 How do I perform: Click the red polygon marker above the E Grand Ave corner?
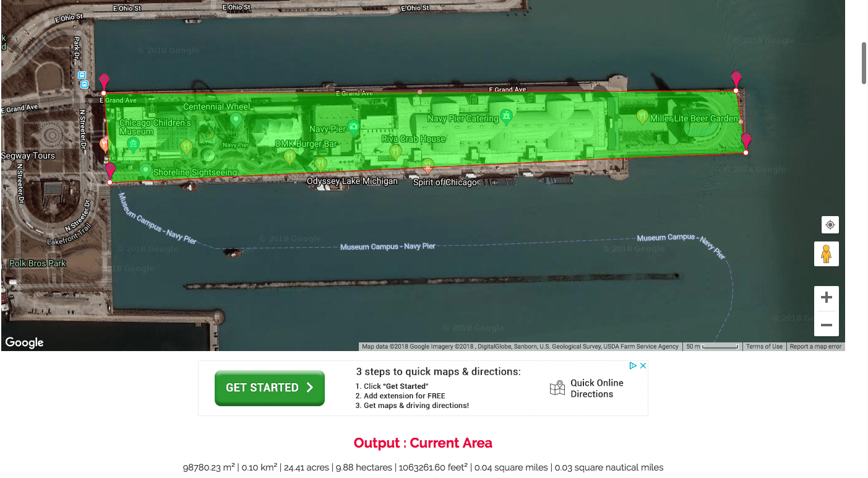[104, 82]
